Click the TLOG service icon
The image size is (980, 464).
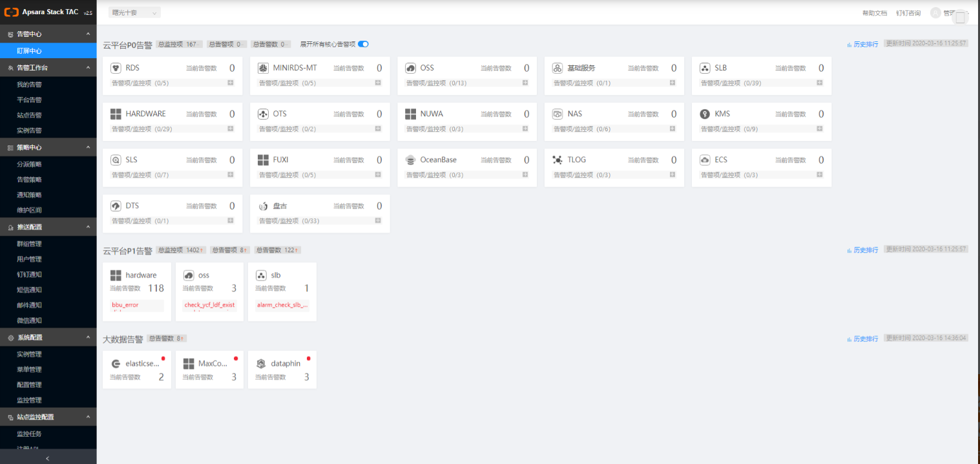click(558, 160)
